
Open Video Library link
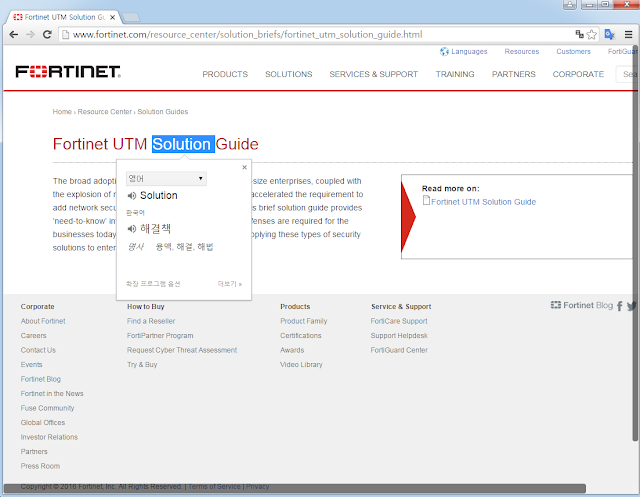coord(301,365)
